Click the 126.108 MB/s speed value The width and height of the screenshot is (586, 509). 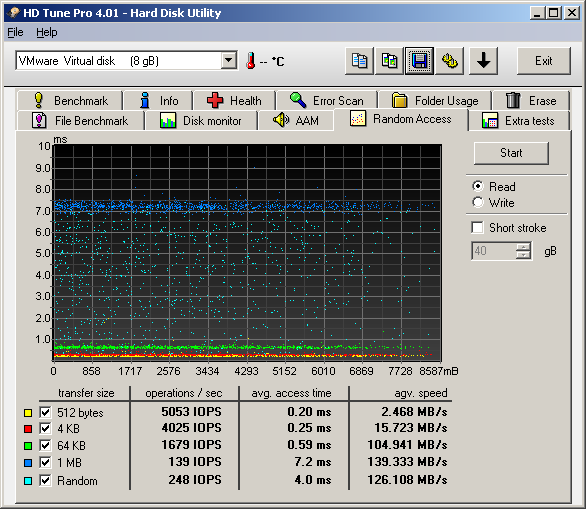pyautogui.click(x=407, y=479)
